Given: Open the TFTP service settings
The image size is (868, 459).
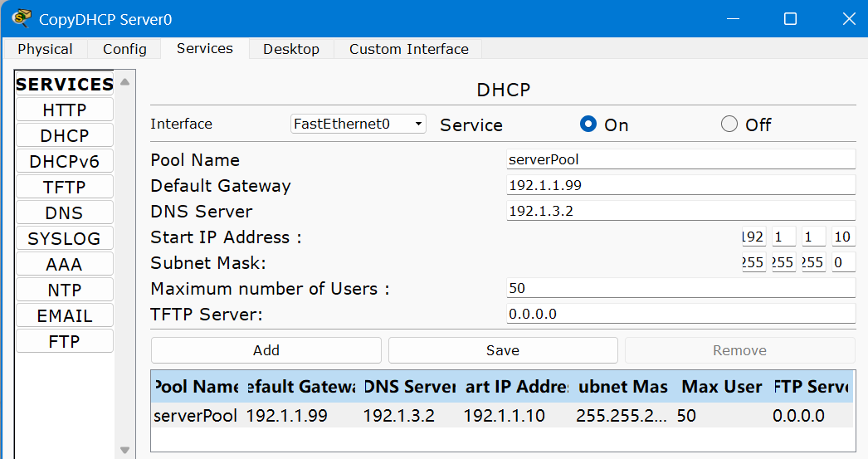Looking at the screenshot, I should point(64,187).
